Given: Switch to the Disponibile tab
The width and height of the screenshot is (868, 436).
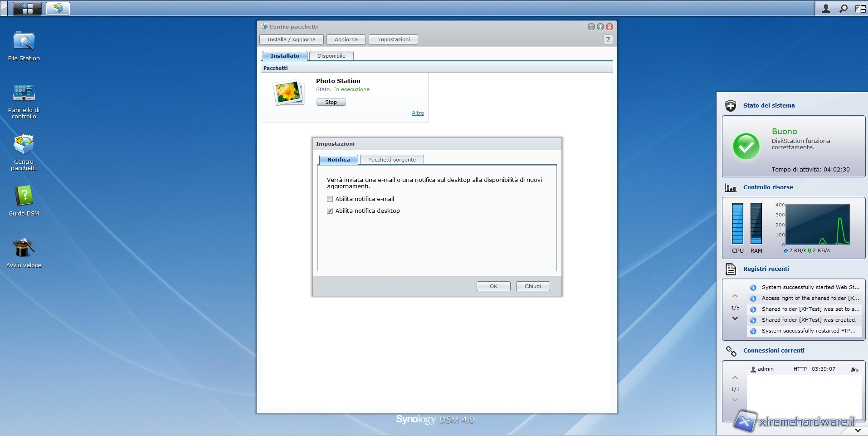Looking at the screenshot, I should tap(331, 56).
